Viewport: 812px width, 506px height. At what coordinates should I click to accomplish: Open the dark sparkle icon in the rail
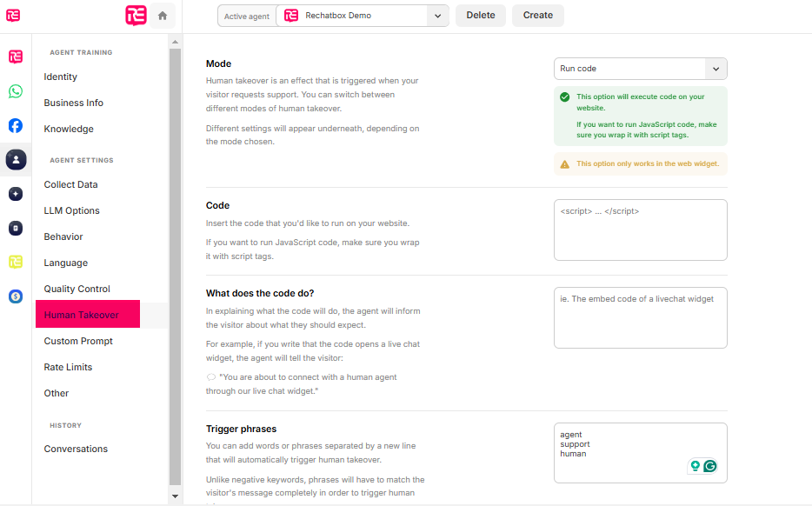(16, 194)
